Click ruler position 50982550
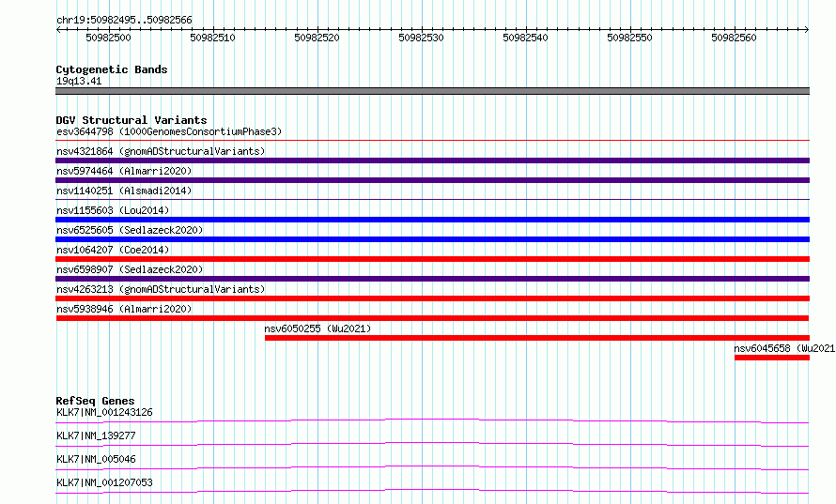The height and width of the screenshot is (504, 836). point(629,38)
